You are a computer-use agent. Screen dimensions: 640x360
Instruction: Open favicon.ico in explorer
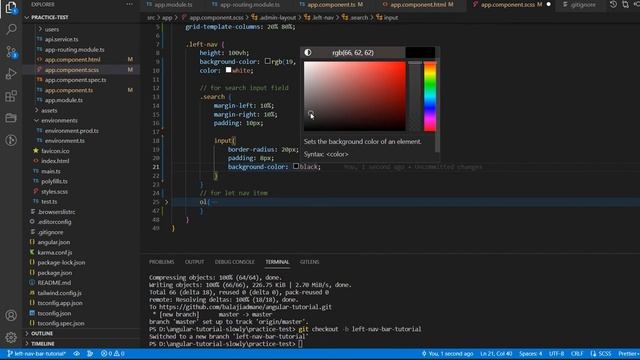pyautogui.click(x=55, y=151)
